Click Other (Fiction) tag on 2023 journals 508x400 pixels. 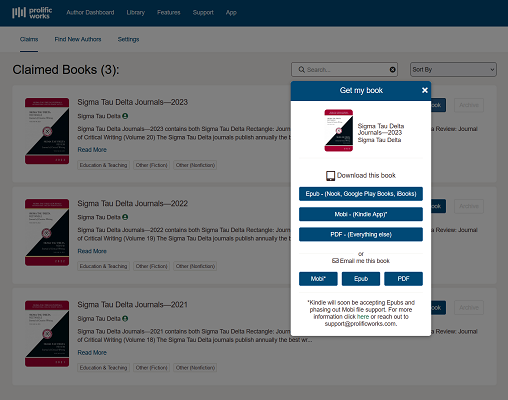pyautogui.click(x=152, y=165)
